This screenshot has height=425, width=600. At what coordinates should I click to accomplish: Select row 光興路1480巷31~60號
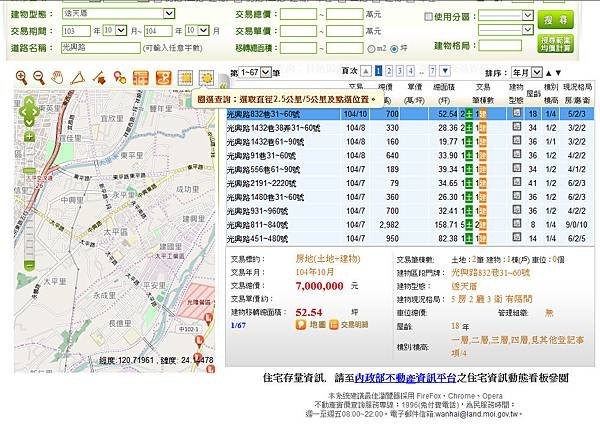pyautogui.click(x=410, y=197)
